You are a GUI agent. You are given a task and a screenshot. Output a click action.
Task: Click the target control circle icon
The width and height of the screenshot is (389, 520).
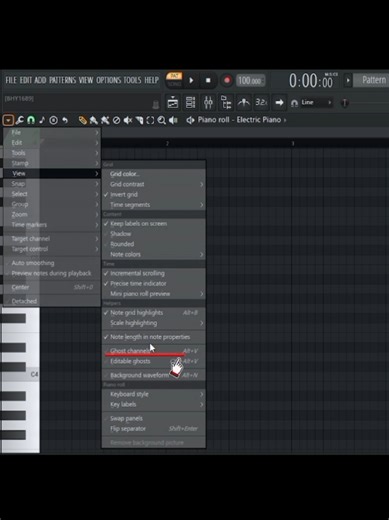point(53,120)
